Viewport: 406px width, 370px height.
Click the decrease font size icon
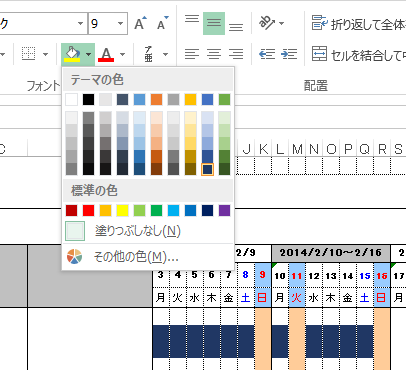pyautogui.click(x=162, y=23)
